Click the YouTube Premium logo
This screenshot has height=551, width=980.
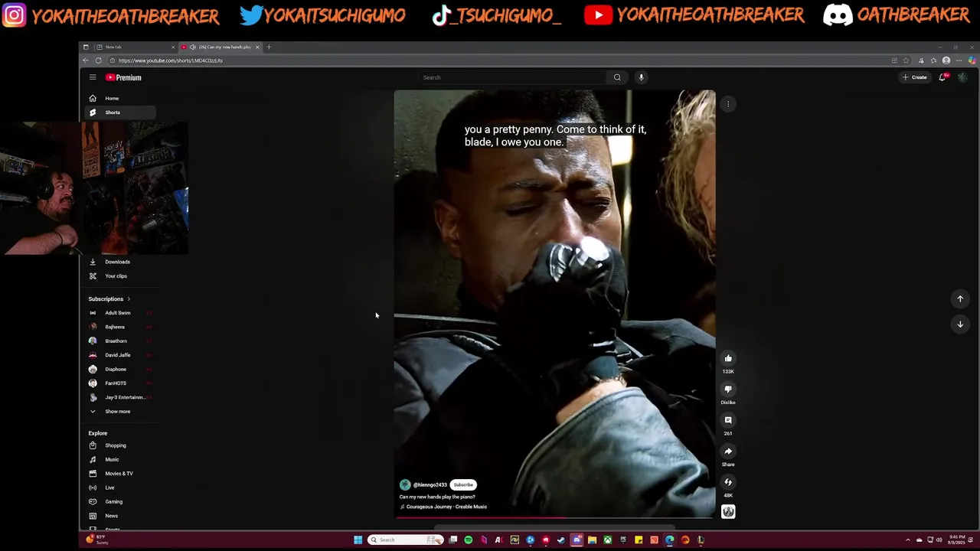point(123,77)
